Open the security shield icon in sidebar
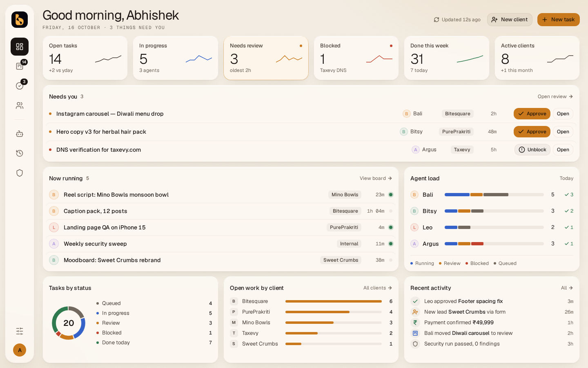Viewport: 588px width, 368px height. click(x=20, y=173)
